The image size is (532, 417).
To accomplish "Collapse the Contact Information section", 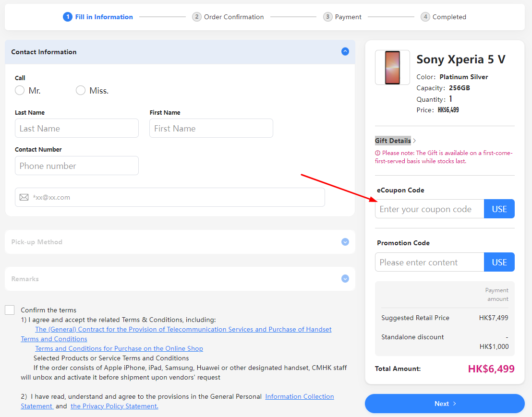I will pos(345,51).
